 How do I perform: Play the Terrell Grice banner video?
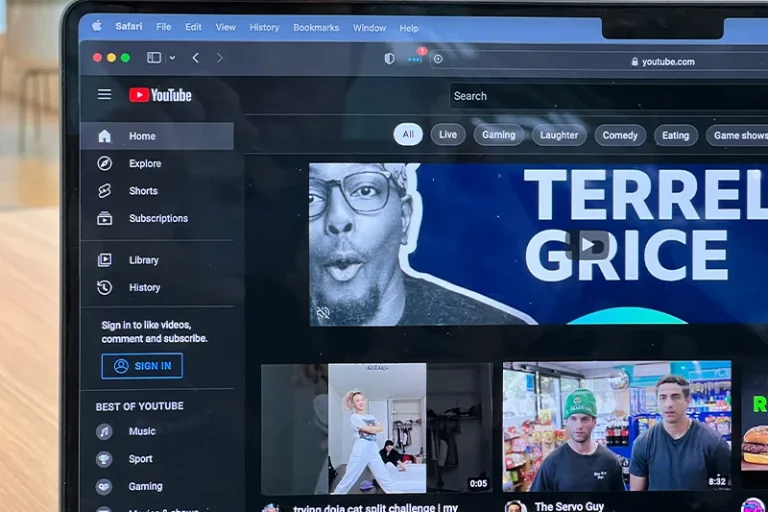[587, 244]
